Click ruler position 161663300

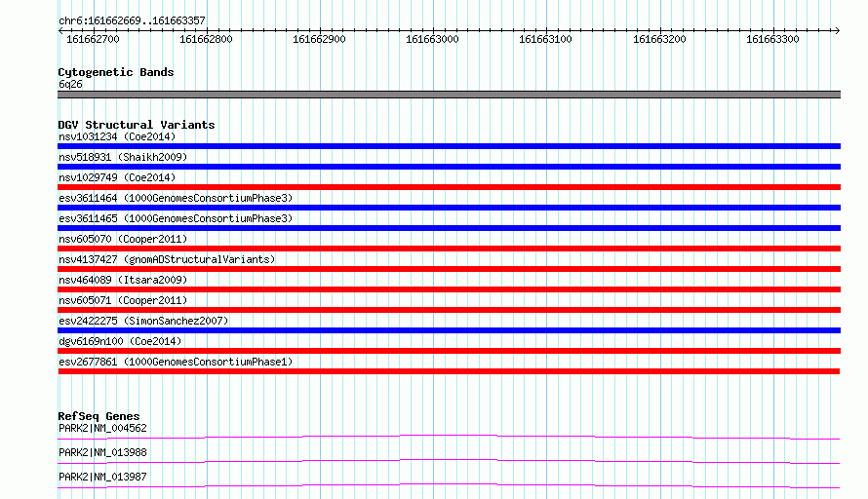772,39
